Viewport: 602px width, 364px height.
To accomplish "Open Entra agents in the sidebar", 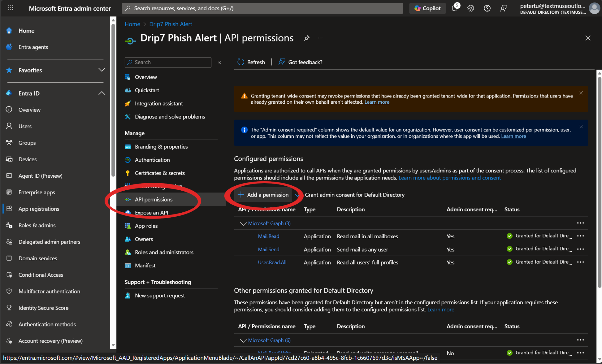I will 33,47.
